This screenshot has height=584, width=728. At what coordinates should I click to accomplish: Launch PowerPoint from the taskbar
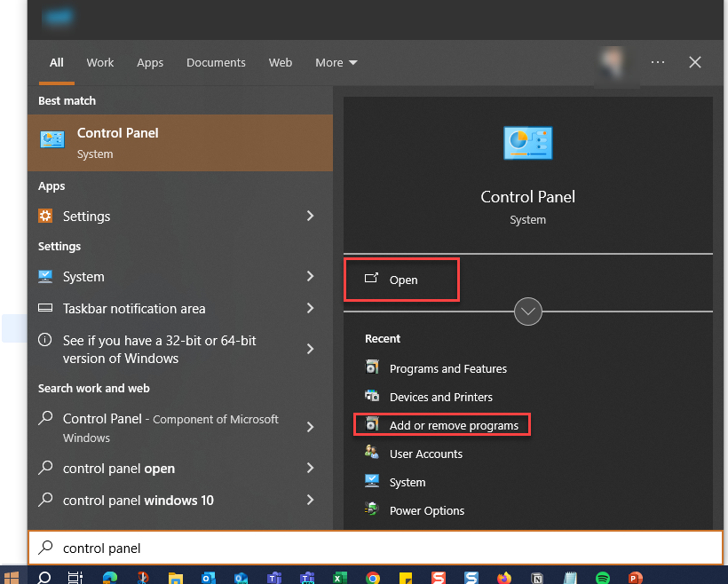pyautogui.click(x=635, y=578)
